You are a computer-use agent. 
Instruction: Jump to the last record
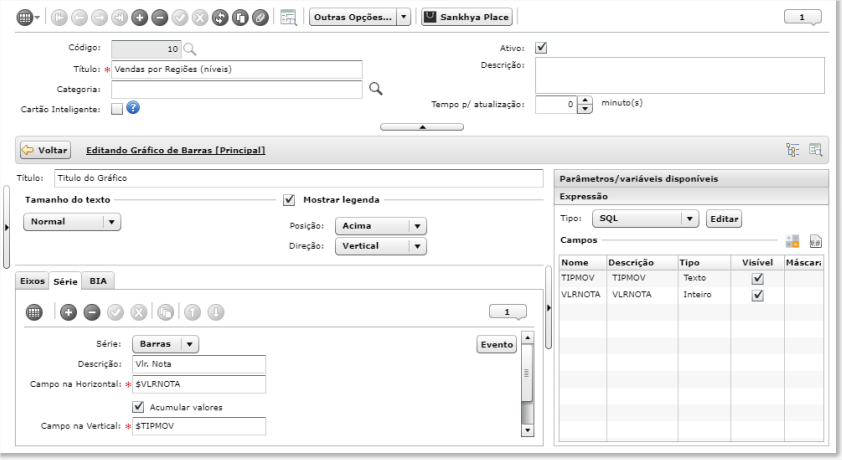click(119, 18)
